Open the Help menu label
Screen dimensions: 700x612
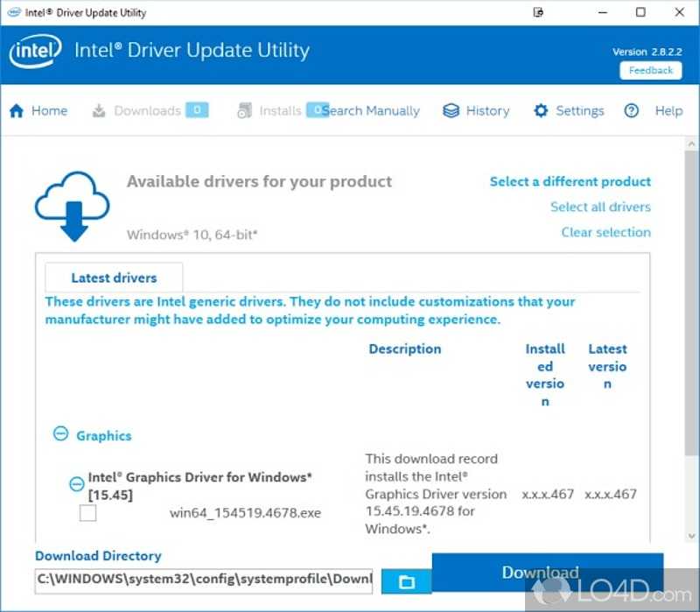point(668,111)
